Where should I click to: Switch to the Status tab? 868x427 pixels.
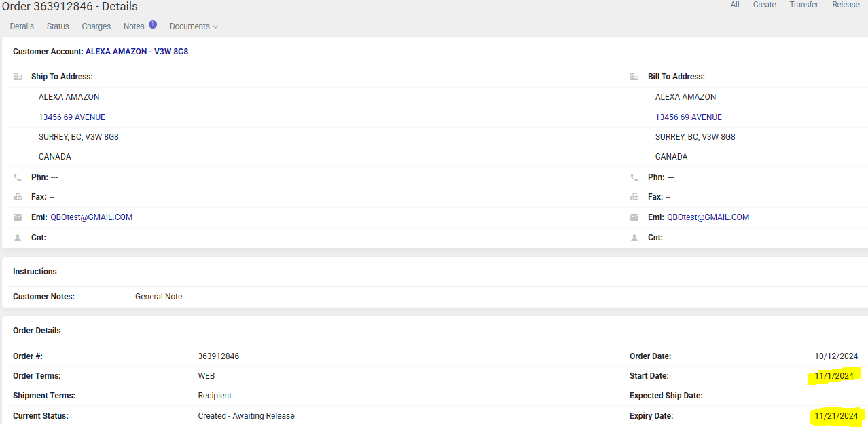click(x=58, y=26)
